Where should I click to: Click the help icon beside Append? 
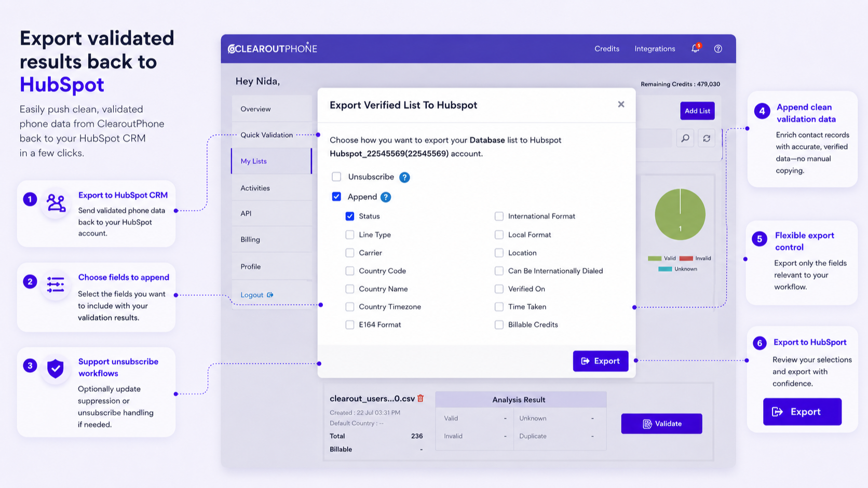(386, 197)
